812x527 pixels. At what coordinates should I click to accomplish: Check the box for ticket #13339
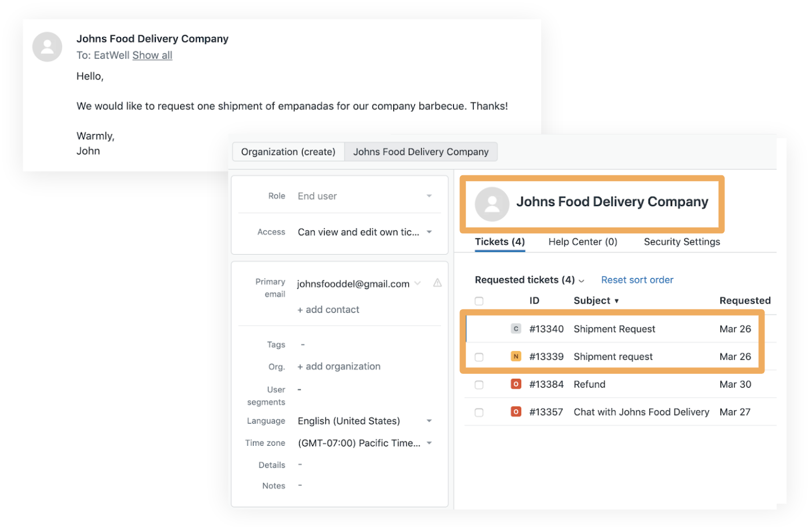479,357
